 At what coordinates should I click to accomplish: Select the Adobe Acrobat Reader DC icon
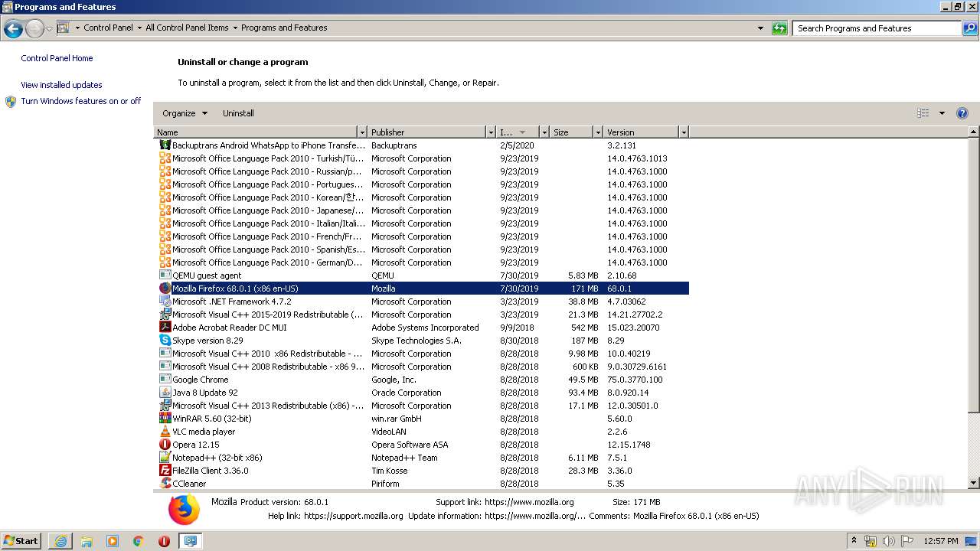pos(165,328)
